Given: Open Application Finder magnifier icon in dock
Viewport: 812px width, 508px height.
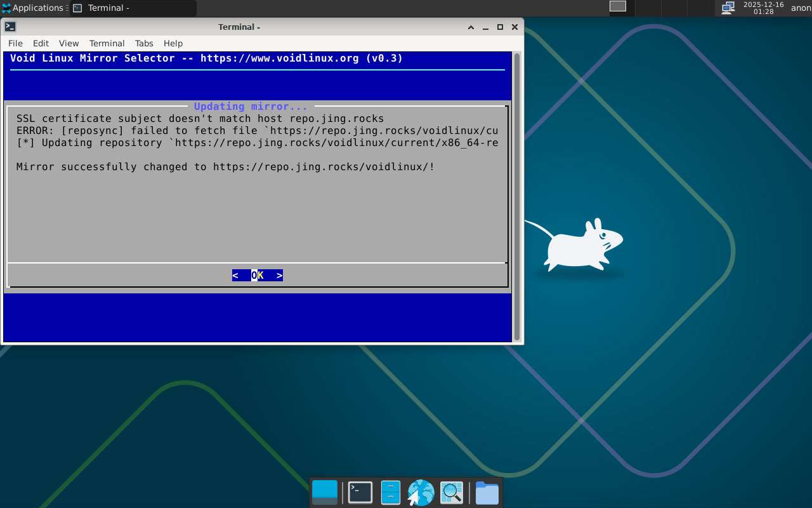Looking at the screenshot, I should 452,493.
